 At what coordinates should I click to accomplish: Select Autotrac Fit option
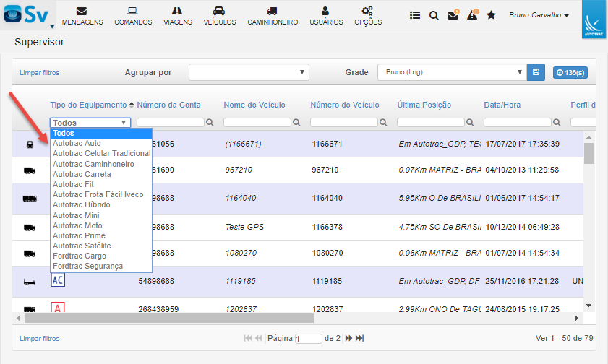pyautogui.click(x=101, y=184)
